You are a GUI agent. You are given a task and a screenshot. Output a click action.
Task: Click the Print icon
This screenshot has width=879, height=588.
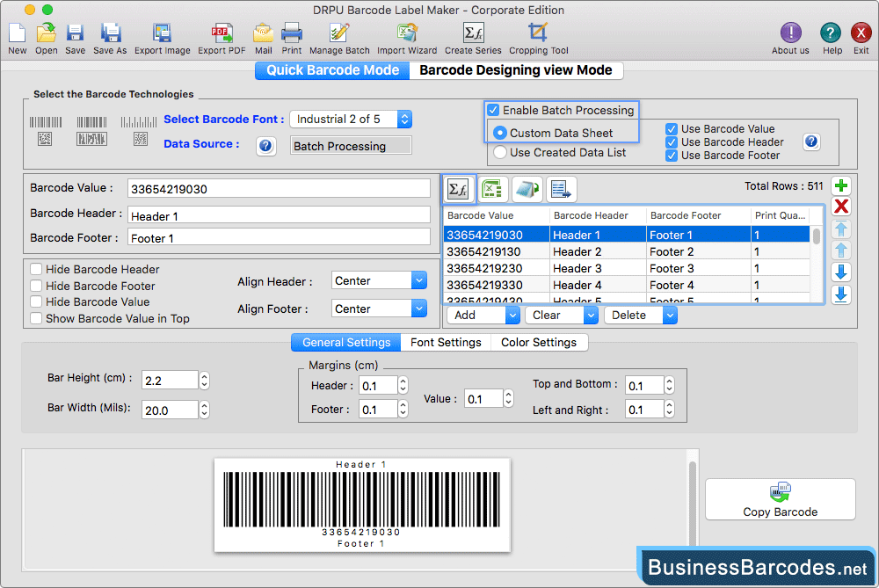point(292,33)
